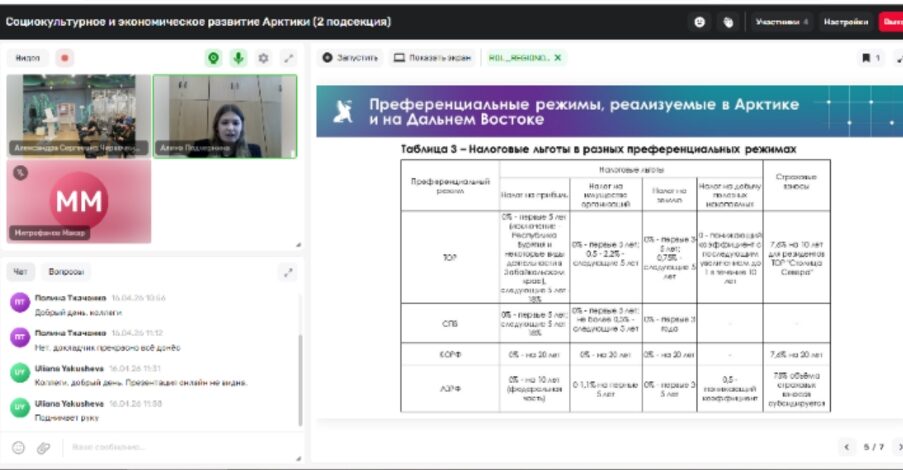The image size is (903, 470).
Task: Go to the previous slide arrow
Action: 847,447
